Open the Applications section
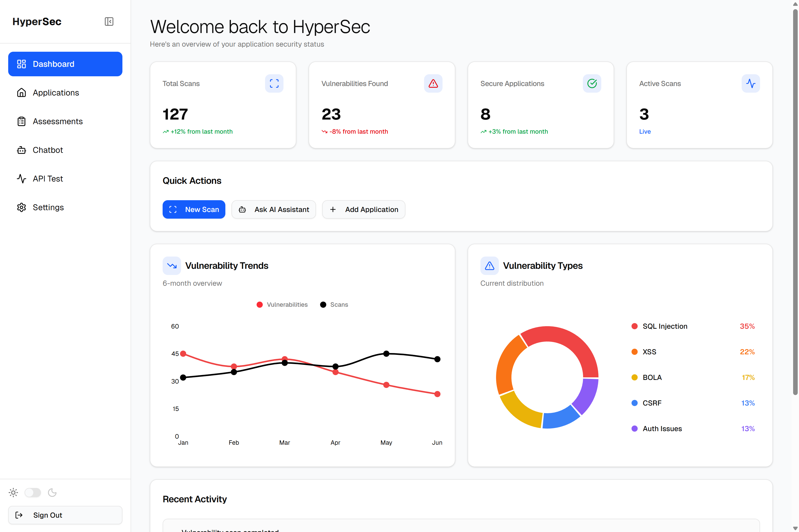 pyautogui.click(x=56, y=93)
